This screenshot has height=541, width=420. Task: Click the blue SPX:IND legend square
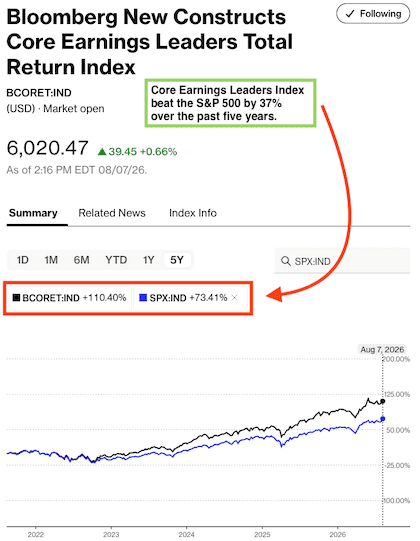click(143, 297)
